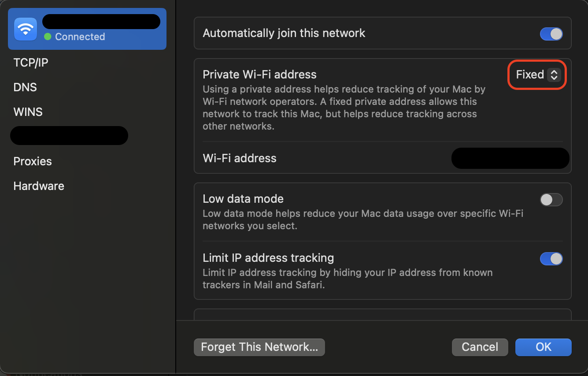Open the DNS settings section

[x=25, y=87]
